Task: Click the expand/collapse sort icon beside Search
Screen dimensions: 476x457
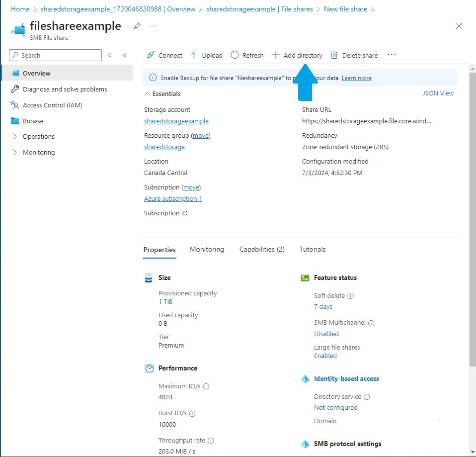Action: [110, 55]
